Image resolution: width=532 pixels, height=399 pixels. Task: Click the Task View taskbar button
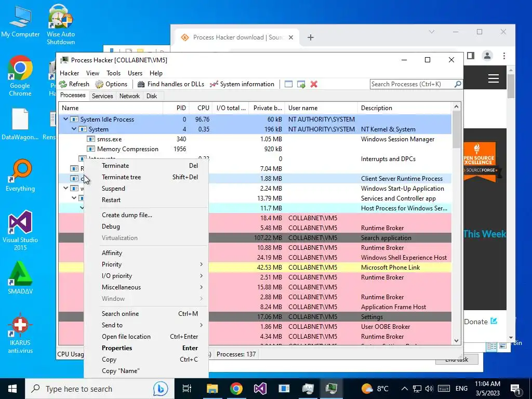187,389
